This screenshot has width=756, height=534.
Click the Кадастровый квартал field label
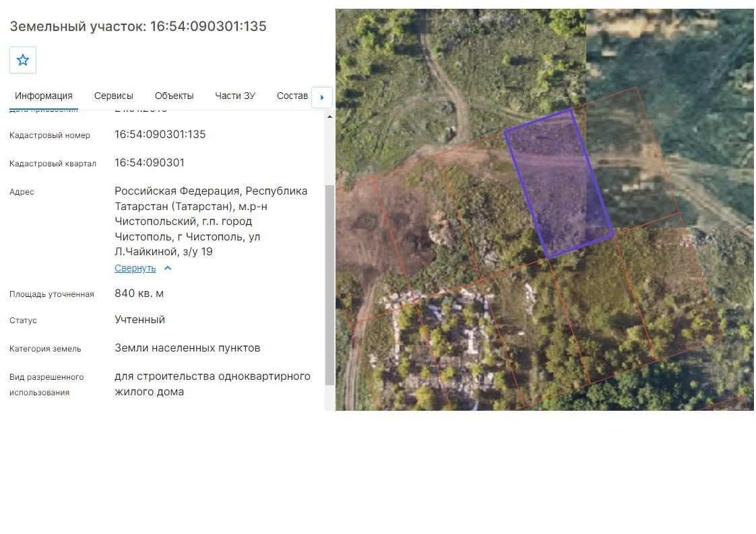click(53, 164)
